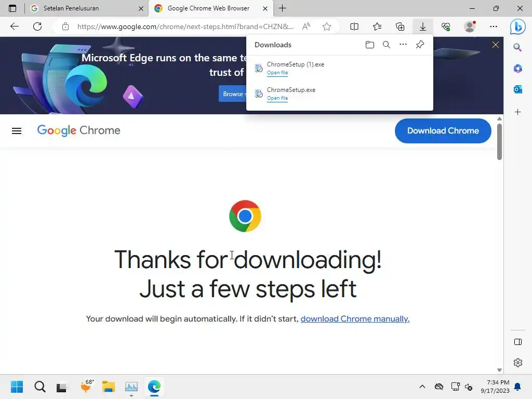Open taskbar Search
Image resolution: width=532 pixels, height=399 pixels.
coord(39,387)
